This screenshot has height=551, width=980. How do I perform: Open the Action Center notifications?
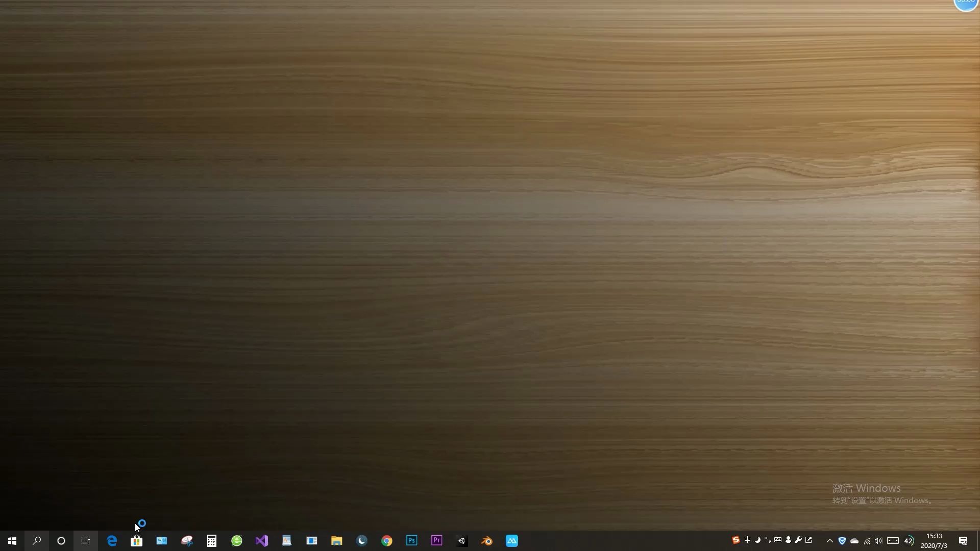click(x=963, y=541)
